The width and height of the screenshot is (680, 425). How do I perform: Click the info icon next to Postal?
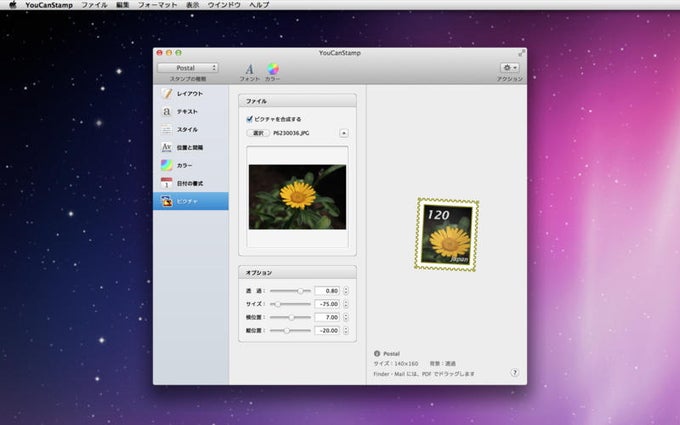[x=376, y=353]
